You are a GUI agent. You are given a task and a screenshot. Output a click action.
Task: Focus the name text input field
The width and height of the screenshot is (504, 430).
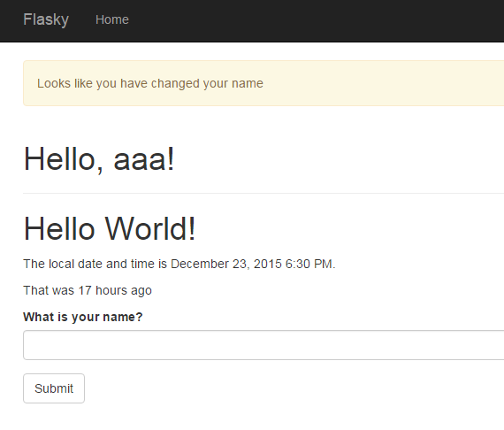click(x=263, y=345)
